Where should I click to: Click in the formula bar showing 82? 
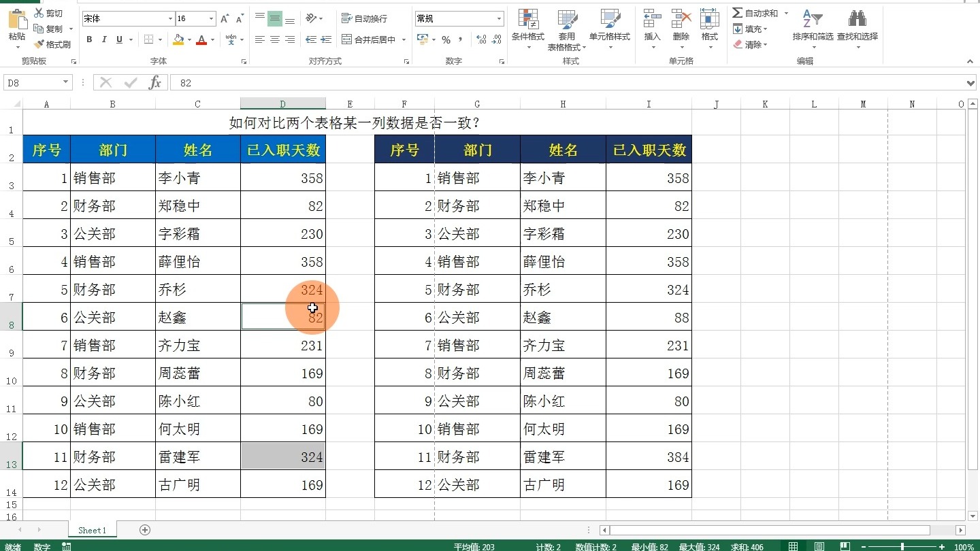pyautogui.click(x=572, y=83)
